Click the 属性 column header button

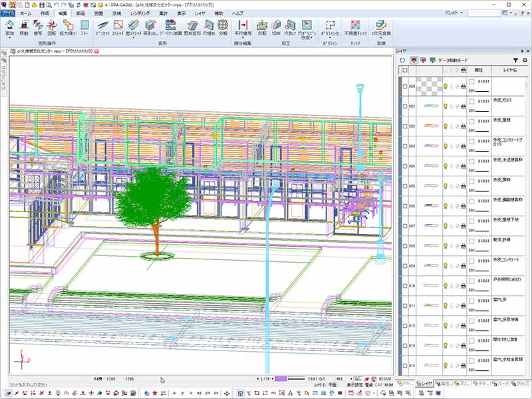(x=477, y=70)
